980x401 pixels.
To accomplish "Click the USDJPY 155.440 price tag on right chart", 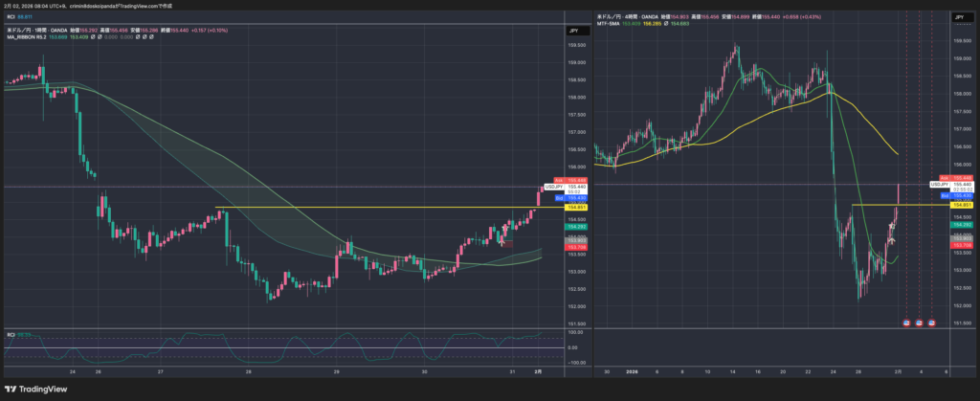I will point(943,185).
